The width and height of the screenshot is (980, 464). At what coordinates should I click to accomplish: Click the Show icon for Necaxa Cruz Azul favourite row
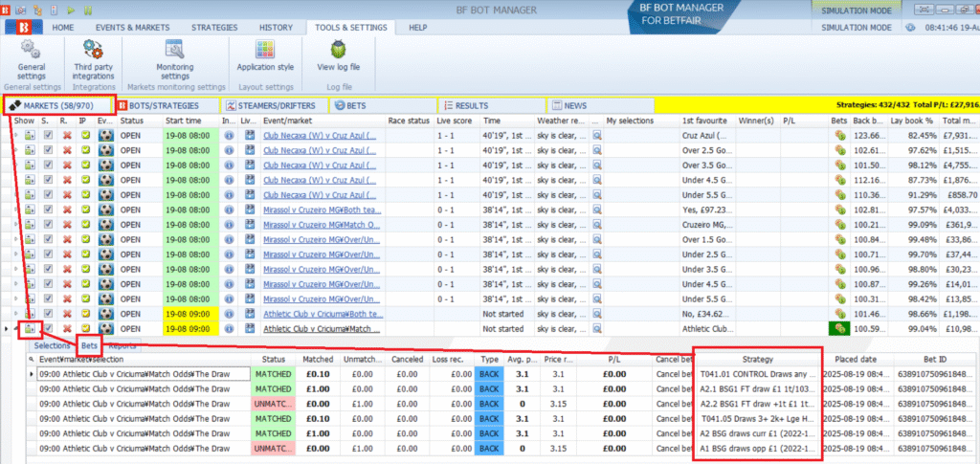pos(30,134)
